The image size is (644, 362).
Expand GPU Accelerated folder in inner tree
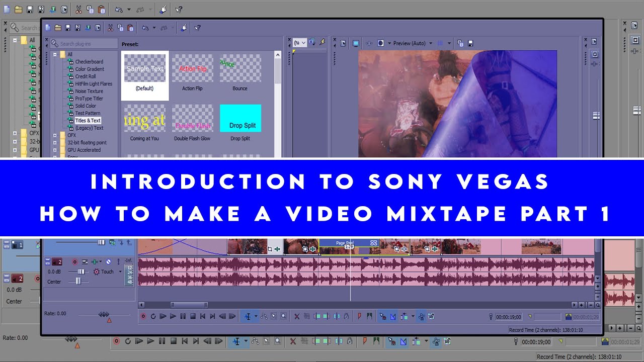coord(55,150)
